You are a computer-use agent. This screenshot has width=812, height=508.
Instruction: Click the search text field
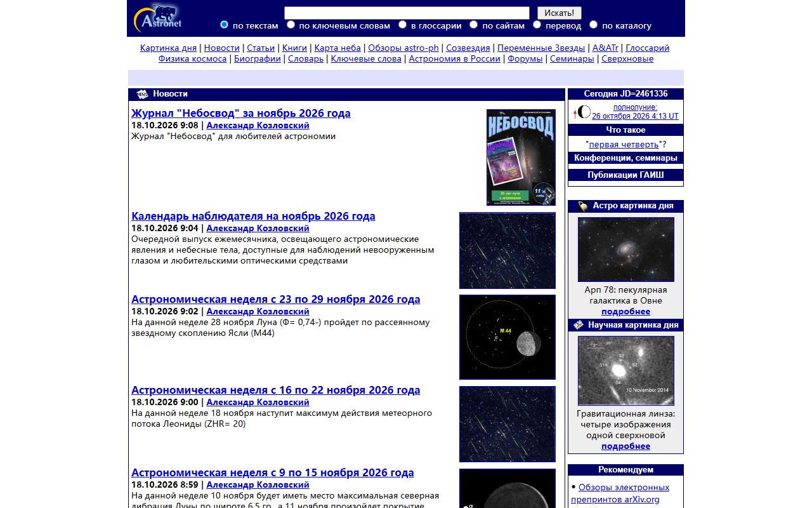(407, 13)
